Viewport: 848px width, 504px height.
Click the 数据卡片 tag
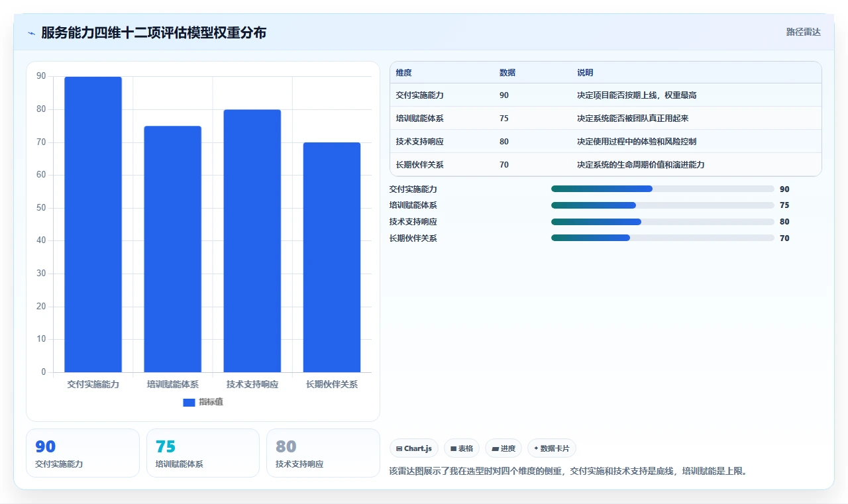coord(552,448)
